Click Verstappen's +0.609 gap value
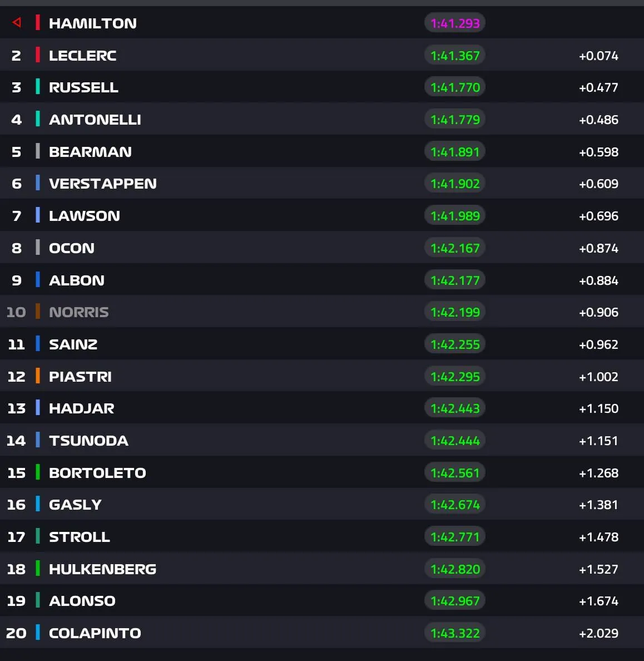Image resolution: width=644 pixels, height=661 pixels. (598, 184)
